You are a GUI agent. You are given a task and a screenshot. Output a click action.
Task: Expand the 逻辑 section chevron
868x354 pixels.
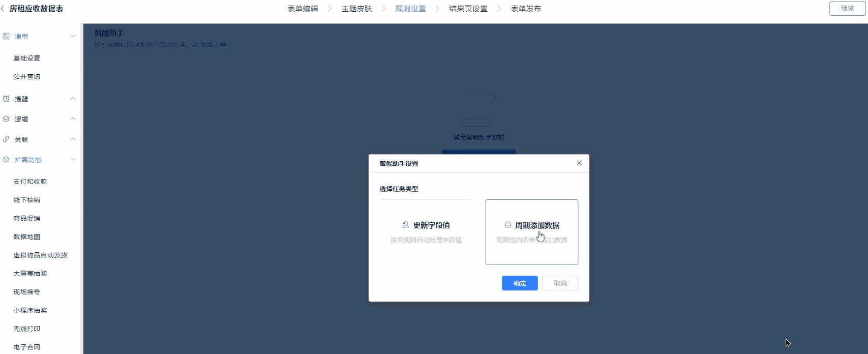73,119
